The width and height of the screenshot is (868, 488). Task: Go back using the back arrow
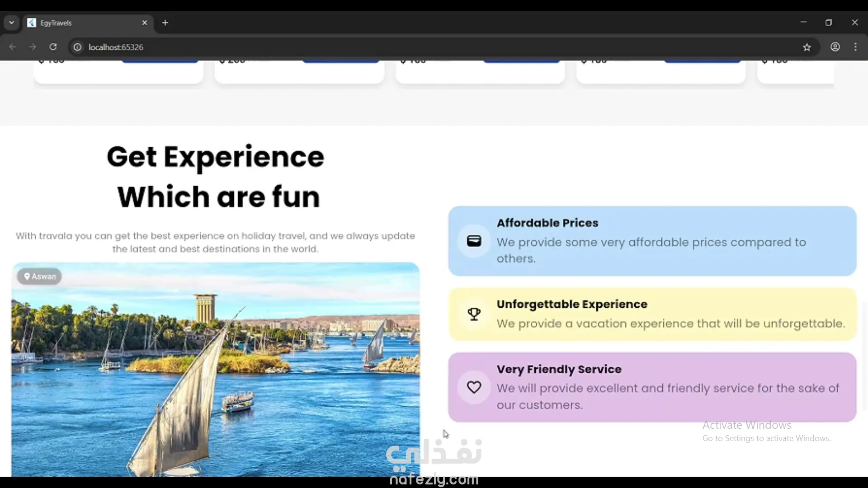click(13, 47)
